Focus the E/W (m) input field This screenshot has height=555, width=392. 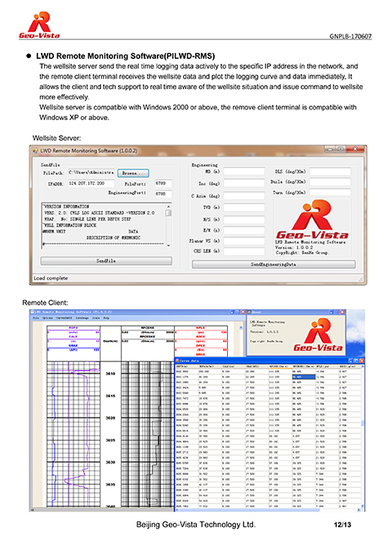pyautogui.click(x=244, y=231)
